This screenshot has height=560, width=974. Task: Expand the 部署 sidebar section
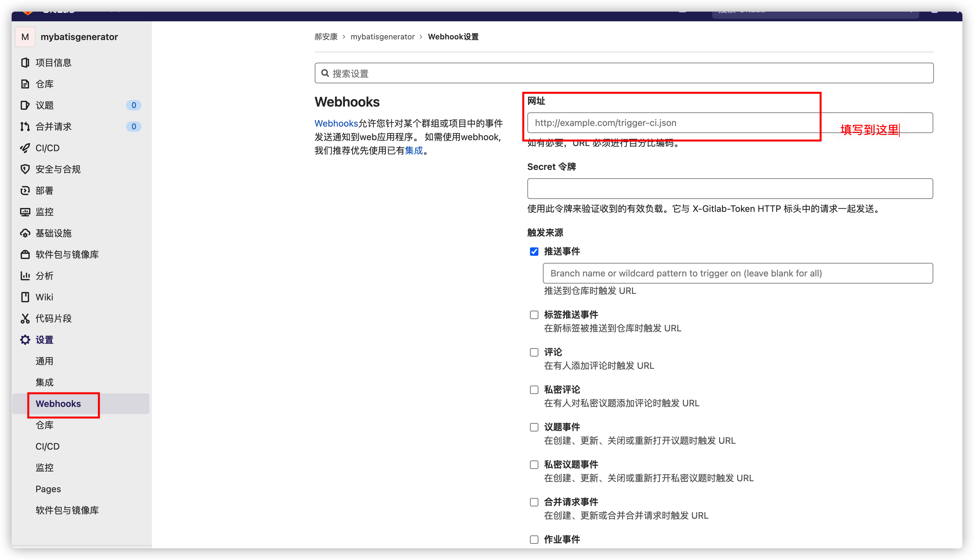pos(44,191)
